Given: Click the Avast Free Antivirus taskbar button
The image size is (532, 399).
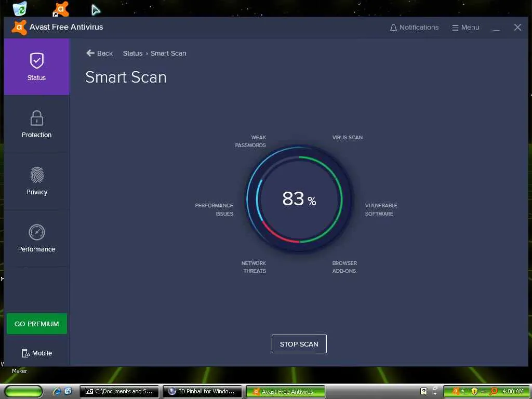Looking at the screenshot, I should tap(285, 392).
